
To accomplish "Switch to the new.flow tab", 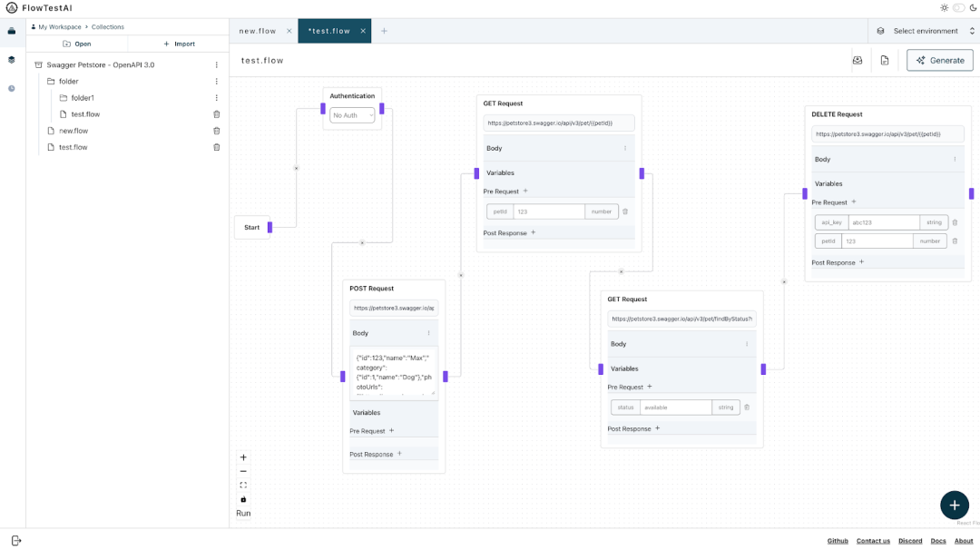I will [x=258, y=31].
